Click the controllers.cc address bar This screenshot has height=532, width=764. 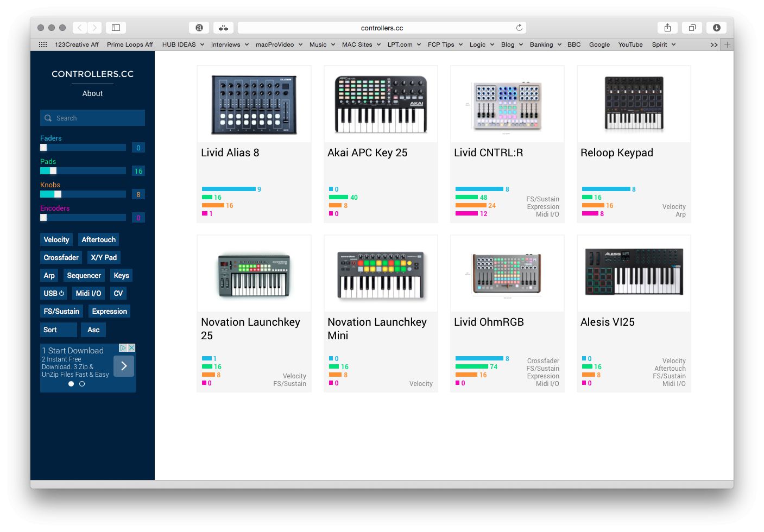tap(382, 28)
